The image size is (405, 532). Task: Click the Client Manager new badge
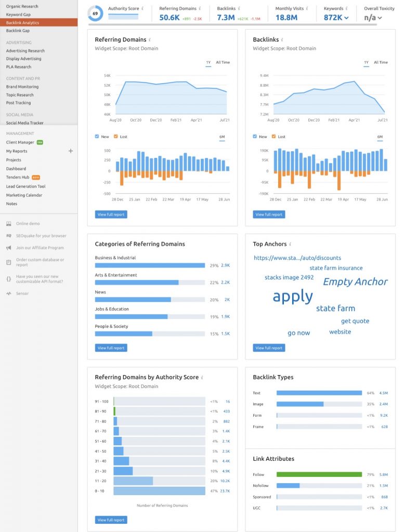pos(40,142)
